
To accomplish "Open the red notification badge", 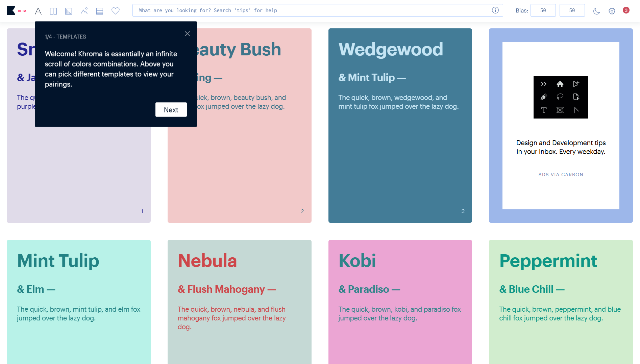I will [626, 10].
